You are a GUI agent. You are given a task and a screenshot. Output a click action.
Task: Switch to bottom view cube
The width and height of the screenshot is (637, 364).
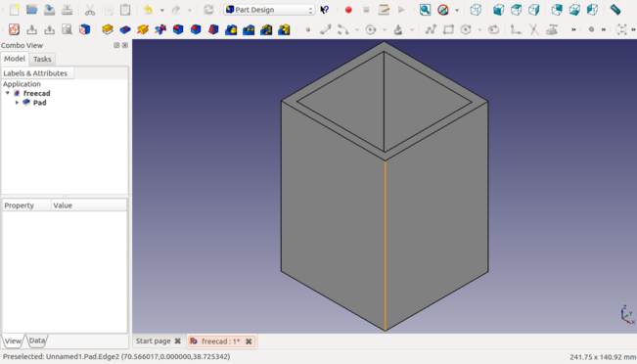(574, 10)
